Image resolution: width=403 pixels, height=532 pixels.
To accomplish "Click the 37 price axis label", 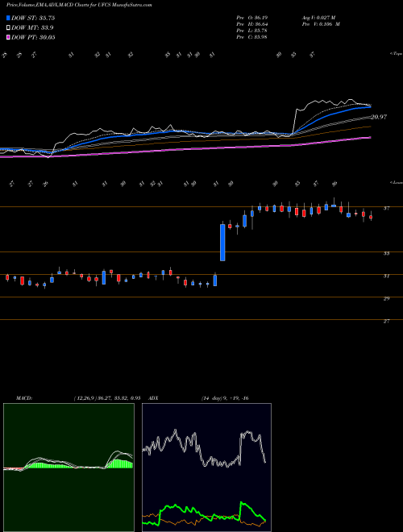I will [386, 208].
